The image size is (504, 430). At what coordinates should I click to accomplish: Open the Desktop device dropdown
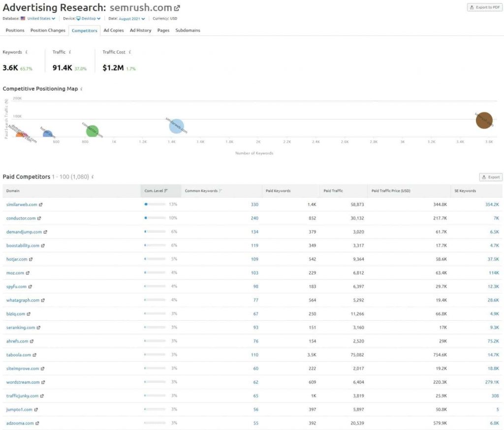89,18
